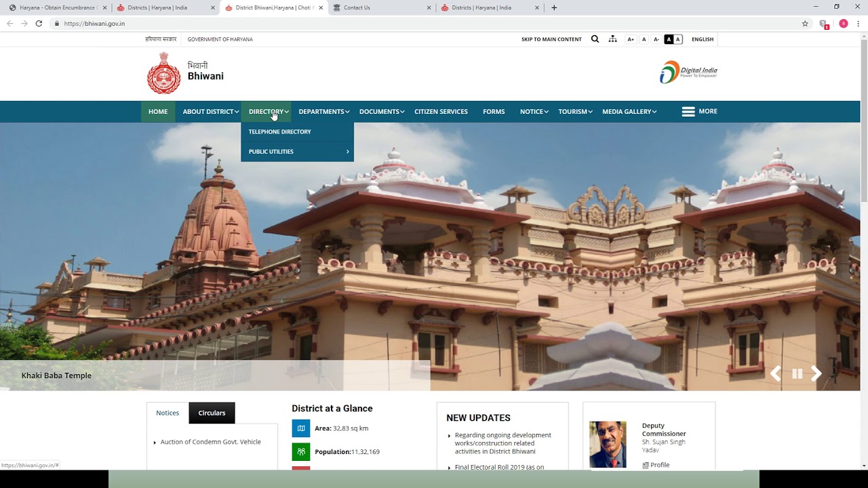Click the address bar URL field

click(x=427, y=23)
